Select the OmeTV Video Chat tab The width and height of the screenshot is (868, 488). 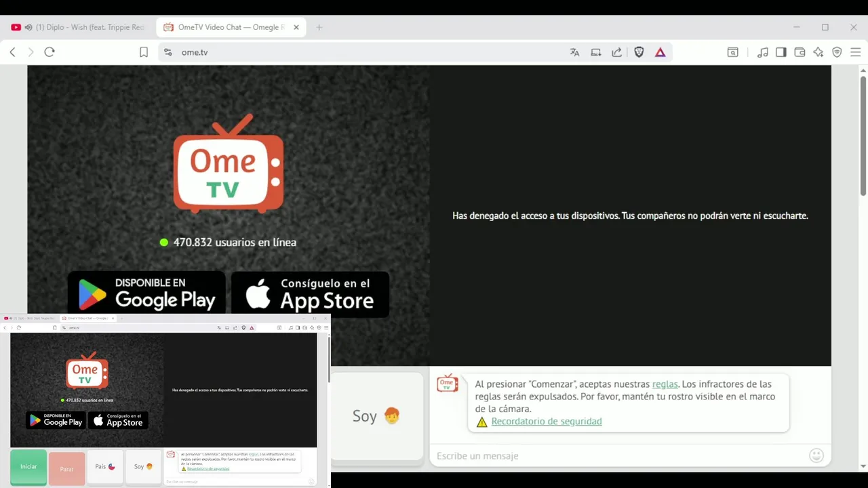pos(232,27)
